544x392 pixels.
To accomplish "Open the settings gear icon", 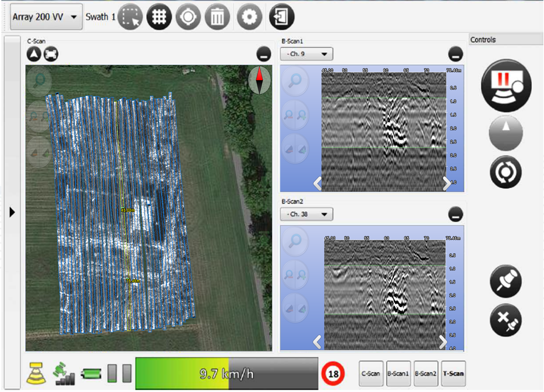I will [249, 17].
